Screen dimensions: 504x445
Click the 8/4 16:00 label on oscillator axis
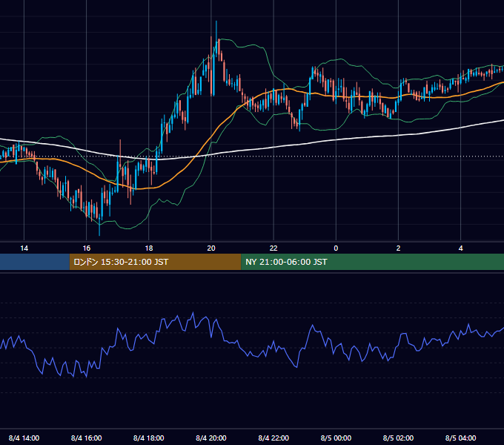point(87,438)
